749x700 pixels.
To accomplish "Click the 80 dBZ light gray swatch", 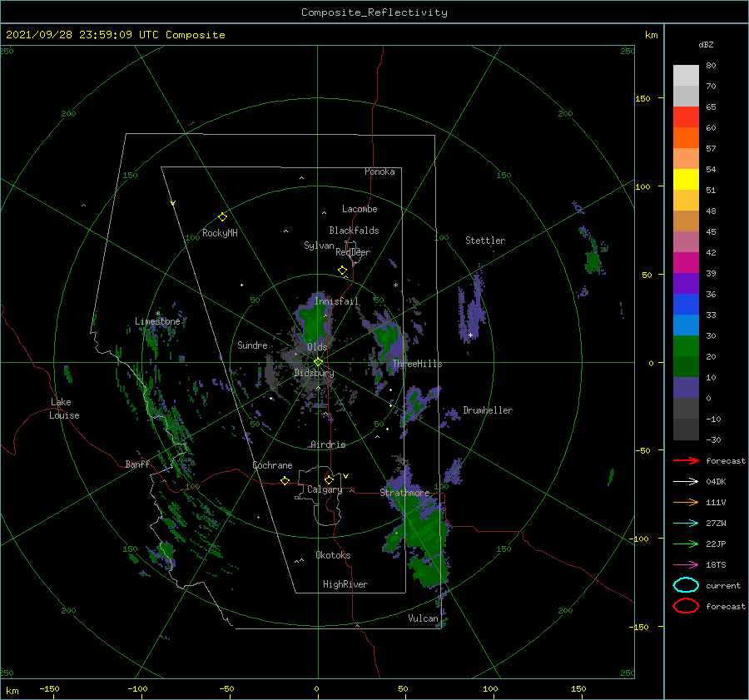I will pos(686,76).
